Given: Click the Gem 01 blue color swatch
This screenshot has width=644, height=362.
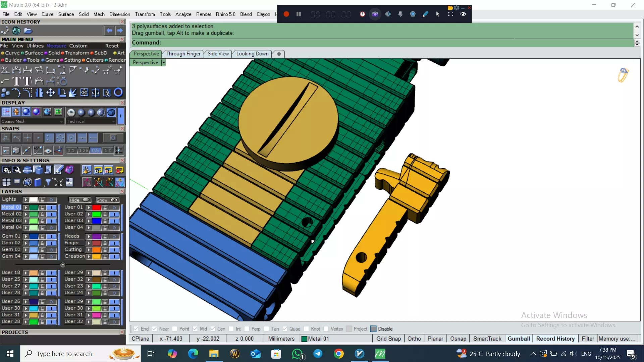Looking at the screenshot, I should [34, 236].
